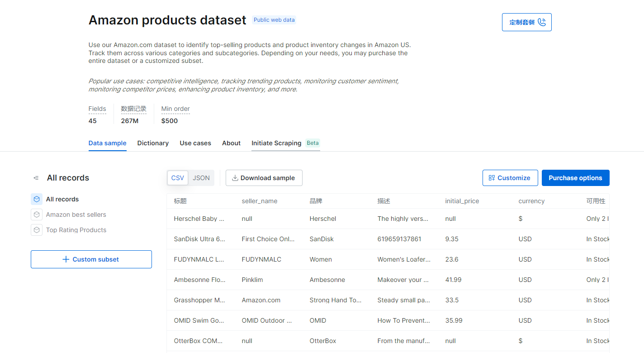Click the Strong Hand To... brand cell
The height and width of the screenshot is (353, 644).
click(336, 300)
